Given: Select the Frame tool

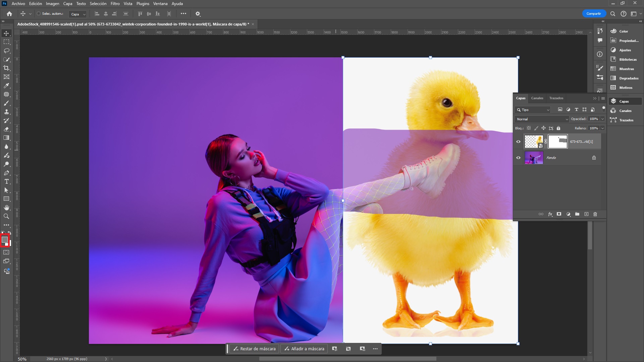Looking at the screenshot, I should (6, 77).
